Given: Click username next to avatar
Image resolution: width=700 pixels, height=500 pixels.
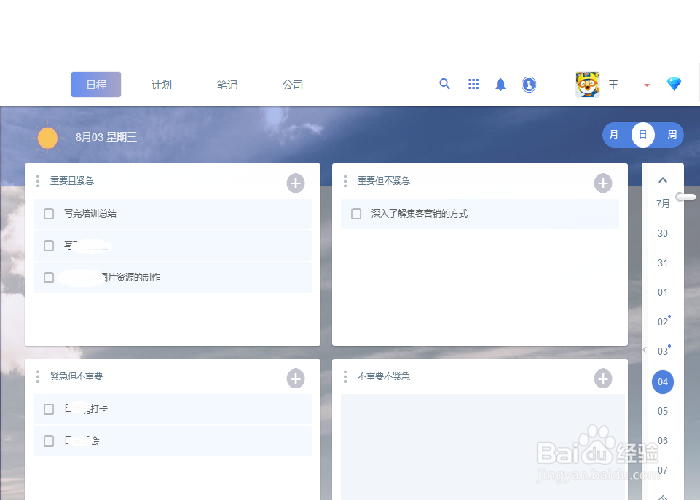Looking at the screenshot, I should 614,84.
